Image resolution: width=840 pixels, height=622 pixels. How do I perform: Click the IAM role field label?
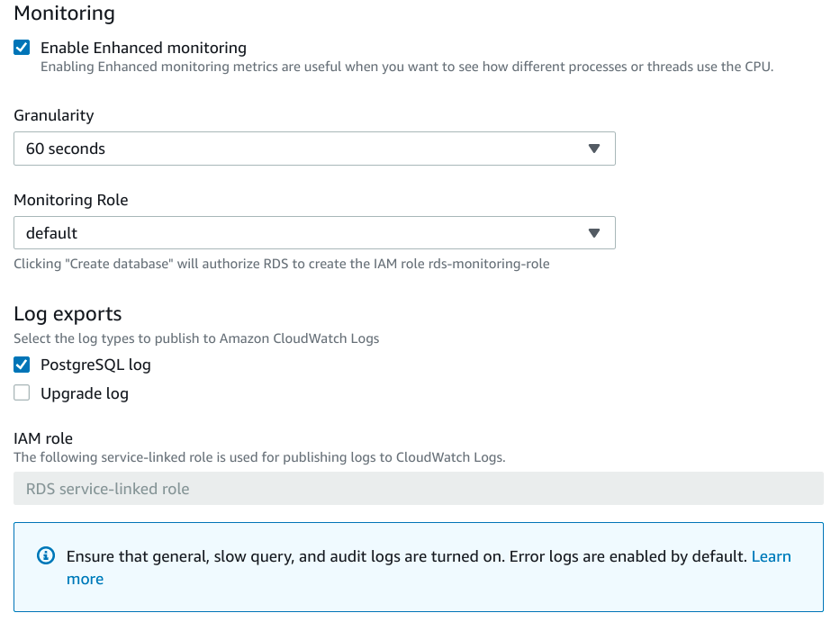click(x=43, y=438)
